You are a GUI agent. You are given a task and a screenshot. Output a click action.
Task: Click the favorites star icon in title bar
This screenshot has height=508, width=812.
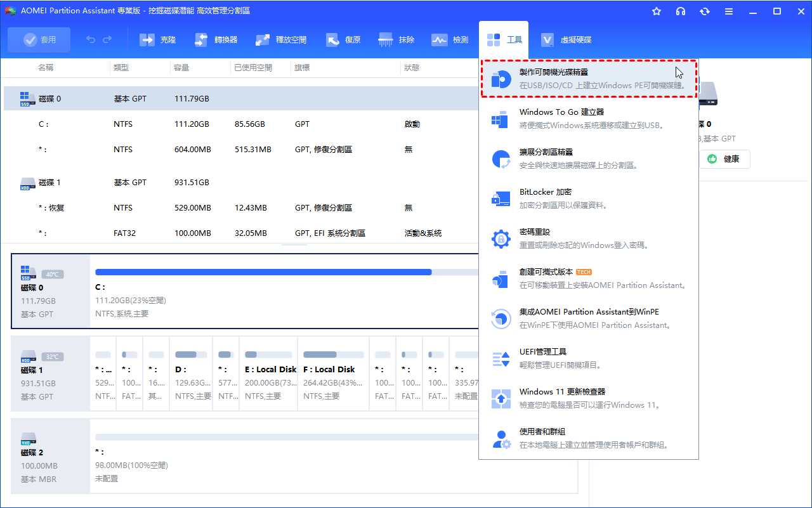[x=657, y=11]
